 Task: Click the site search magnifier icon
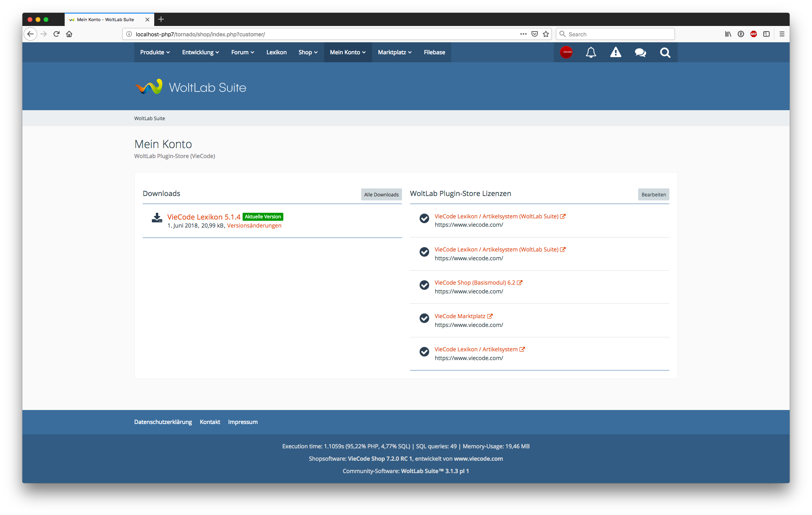(x=665, y=52)
